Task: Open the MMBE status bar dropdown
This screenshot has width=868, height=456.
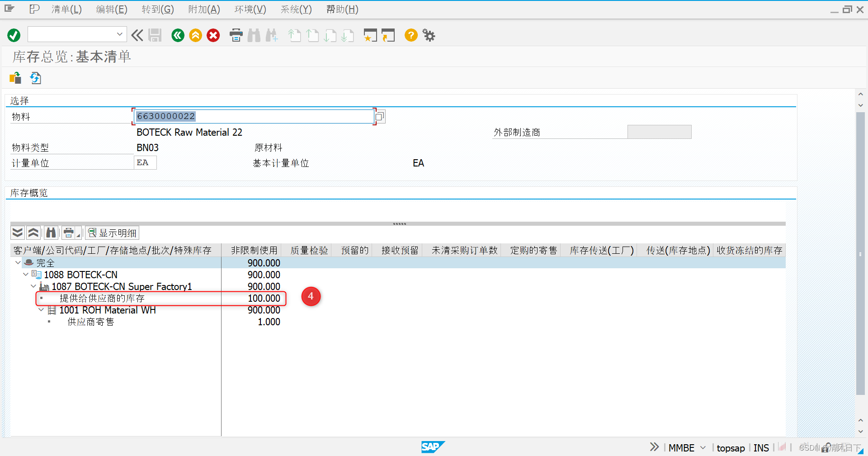Action: click(x=703, y=447)
